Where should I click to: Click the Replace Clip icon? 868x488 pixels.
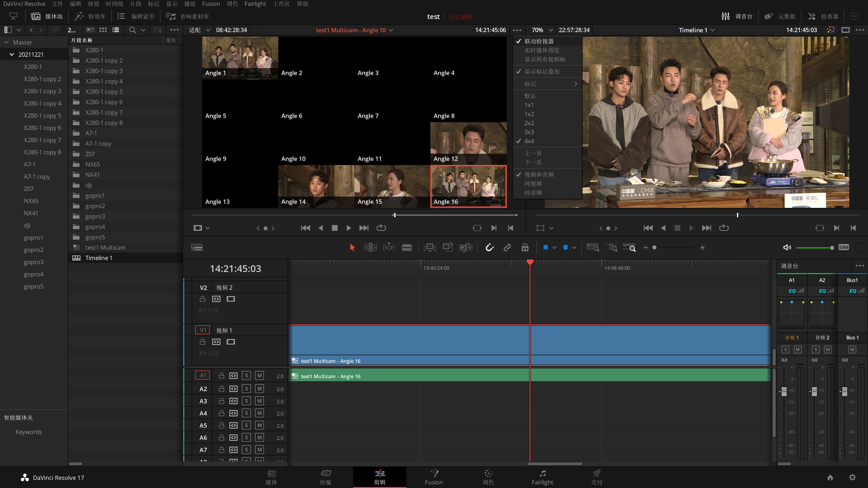466,248
